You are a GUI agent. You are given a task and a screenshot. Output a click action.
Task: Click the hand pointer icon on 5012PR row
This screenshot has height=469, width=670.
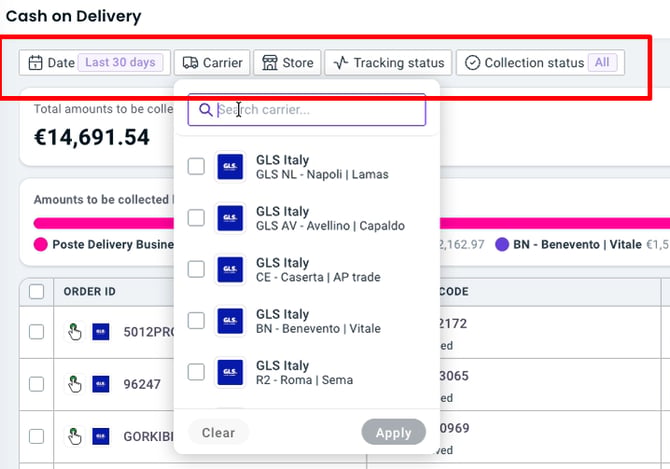[x=74, y=332]
